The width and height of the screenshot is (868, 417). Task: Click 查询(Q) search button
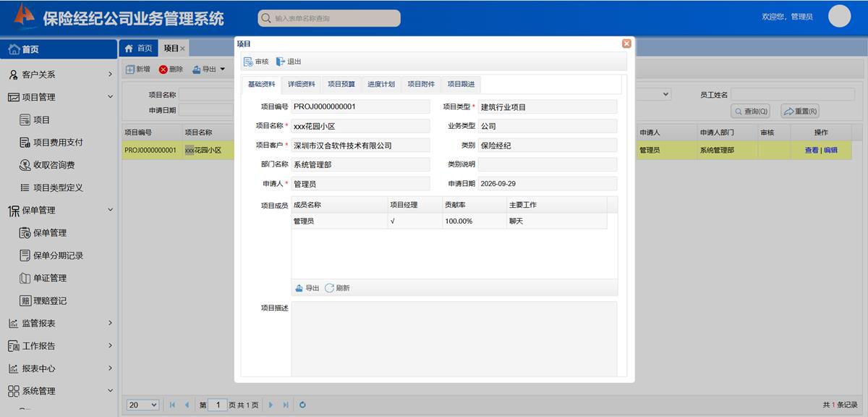(x=750, y=111)
